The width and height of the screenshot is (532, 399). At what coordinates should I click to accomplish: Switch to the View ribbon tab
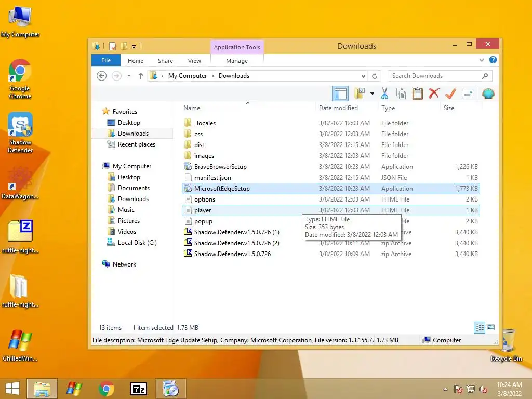coord(194,61)
